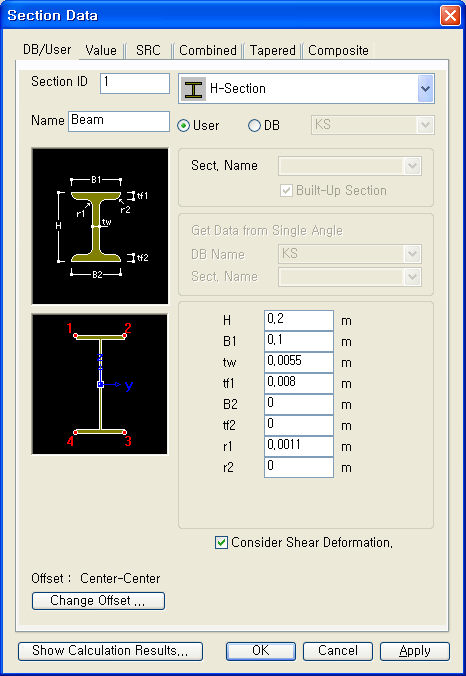
Task: Click the Section ID input field
Action: click(x=135, y=83)
